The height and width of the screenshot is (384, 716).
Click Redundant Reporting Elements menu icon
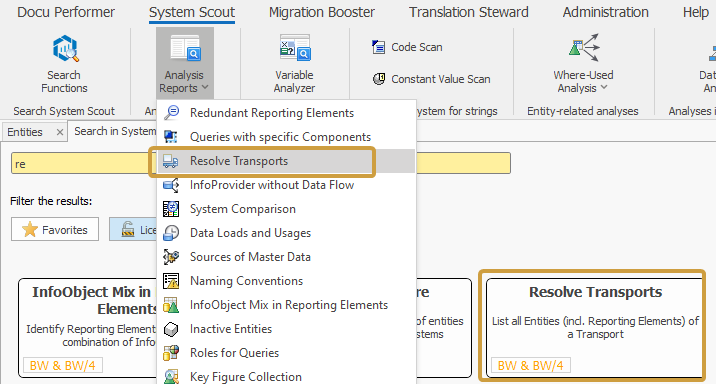(x=171, y=112)
